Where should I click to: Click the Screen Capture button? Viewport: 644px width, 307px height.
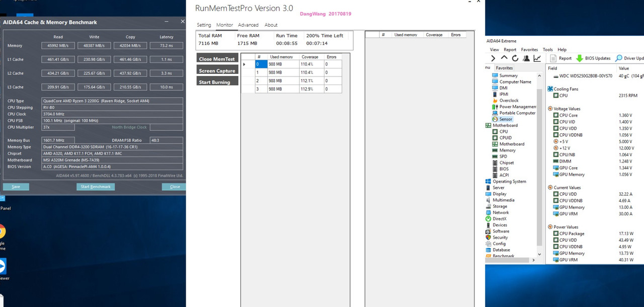click(x=217, y=70)
